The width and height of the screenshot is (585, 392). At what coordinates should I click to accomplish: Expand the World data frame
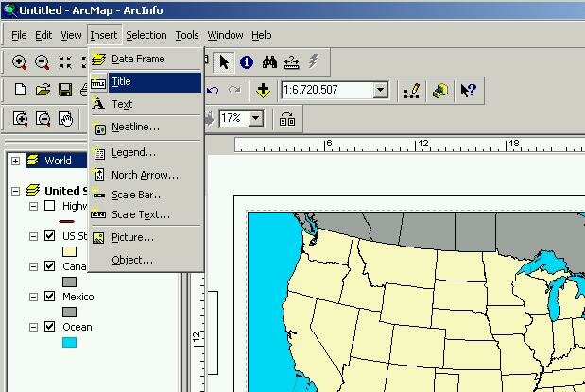click(16, 161)
